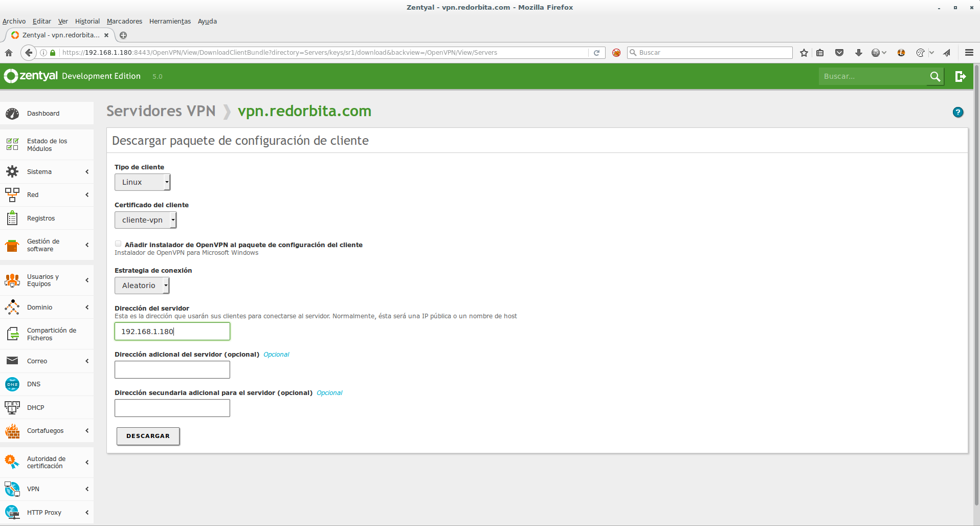Viewport: 980px width, 526px height.
Task: Click the blue help question mark icon
Action: coord(957,113)
